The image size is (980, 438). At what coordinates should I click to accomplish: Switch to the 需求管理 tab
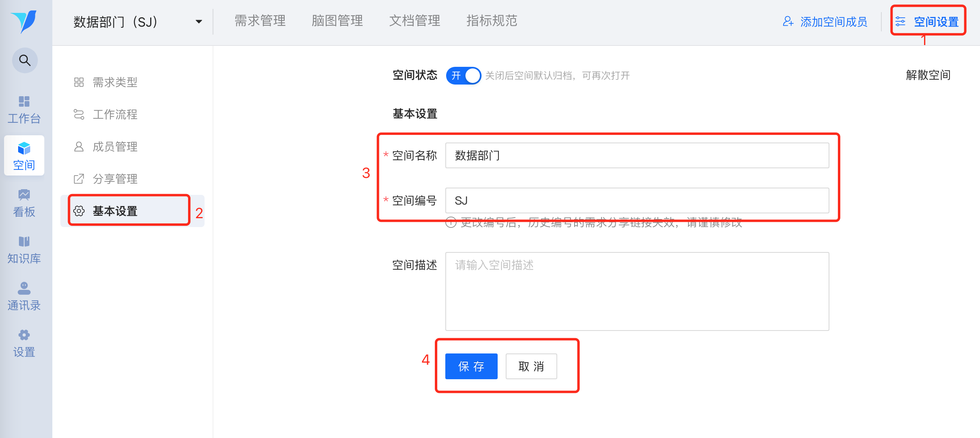coord(260,21)
